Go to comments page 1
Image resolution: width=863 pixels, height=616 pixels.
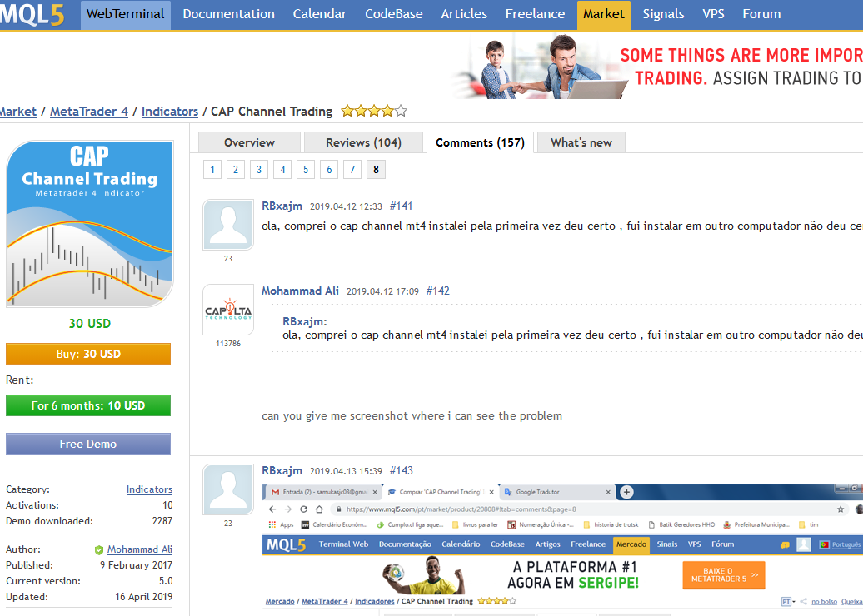[212, 170]
